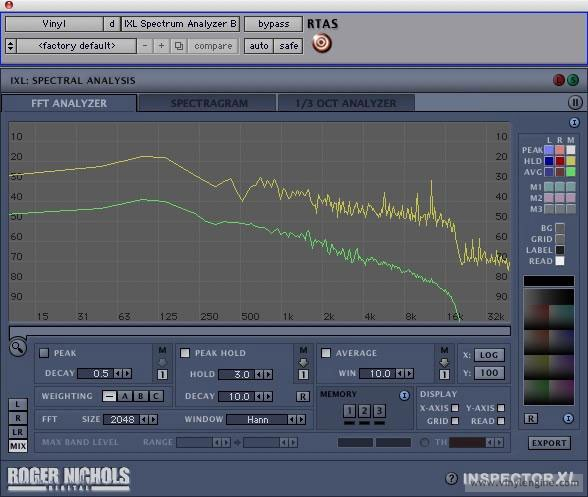Viewport: 588px width, 497px height.
Task: Reset peak hold with the R button
Action: (303, 396)
